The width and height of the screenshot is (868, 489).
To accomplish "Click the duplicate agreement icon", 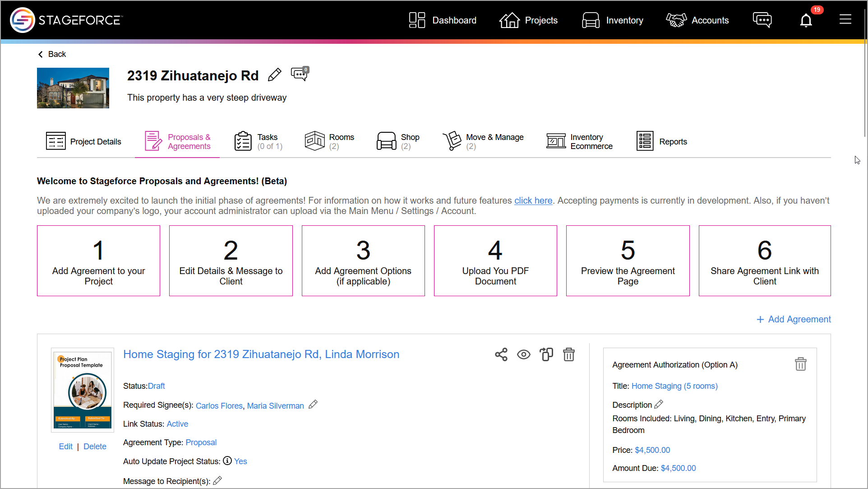I will click(x=546, y=354).
